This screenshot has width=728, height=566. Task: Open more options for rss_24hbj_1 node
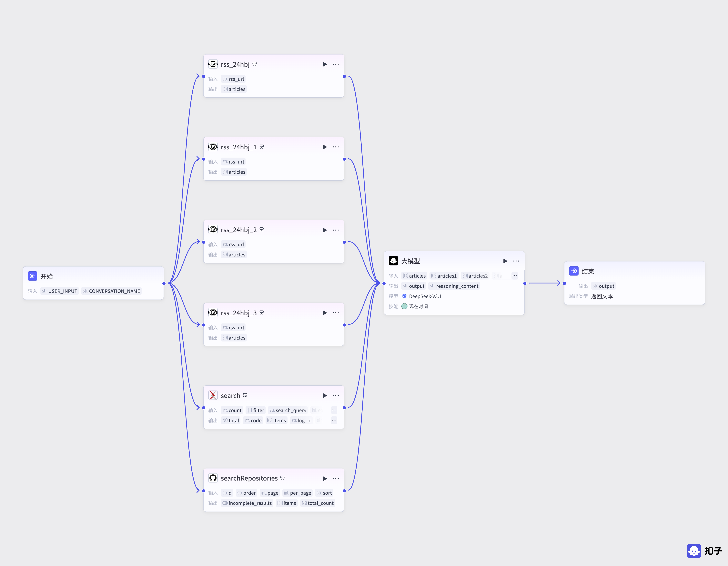click(336, 147)
